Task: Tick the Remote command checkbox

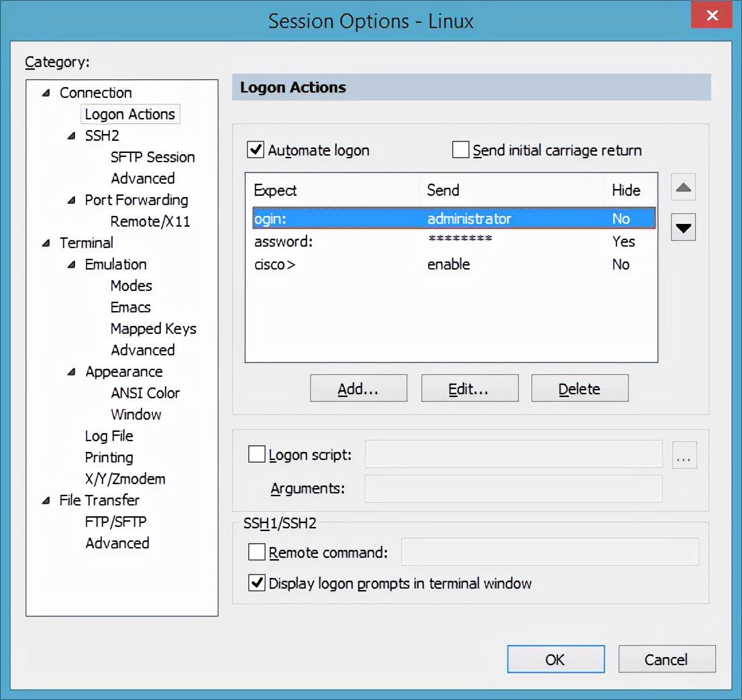Action: tap(256, 552)
